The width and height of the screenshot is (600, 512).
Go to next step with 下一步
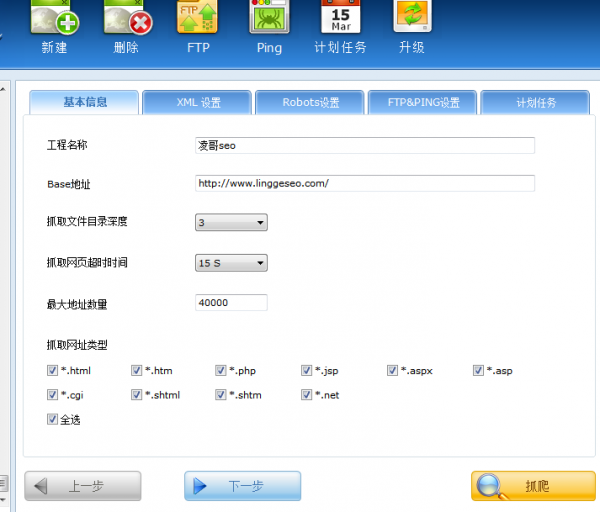pyautogui.click(x=242, y=486)
